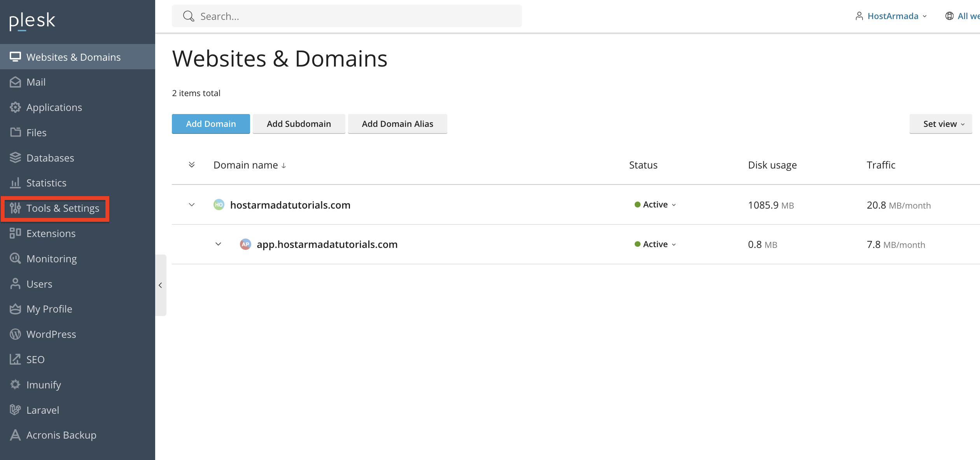
Task: Open Monitoring from sidebar
Action: pyautogui.click(x=77, y=258)
